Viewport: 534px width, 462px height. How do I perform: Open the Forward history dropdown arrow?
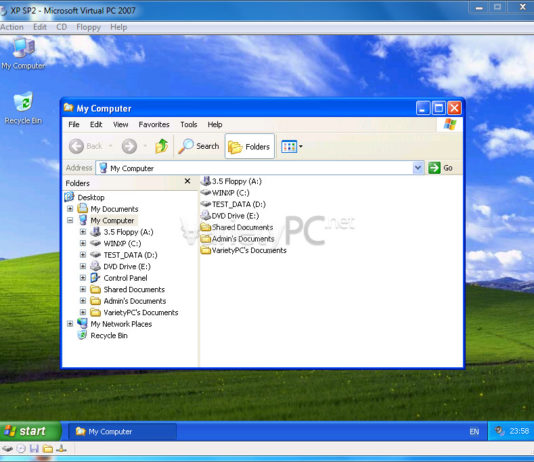click(145, 146)
